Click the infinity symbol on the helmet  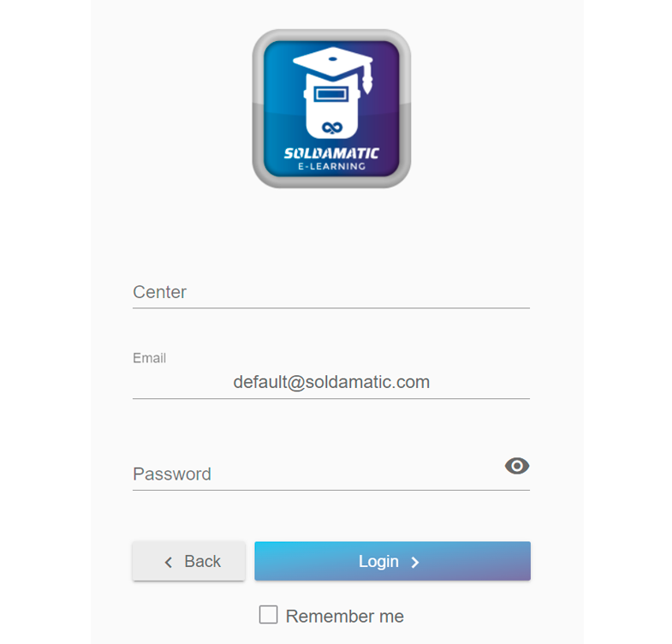pos(332,128)
